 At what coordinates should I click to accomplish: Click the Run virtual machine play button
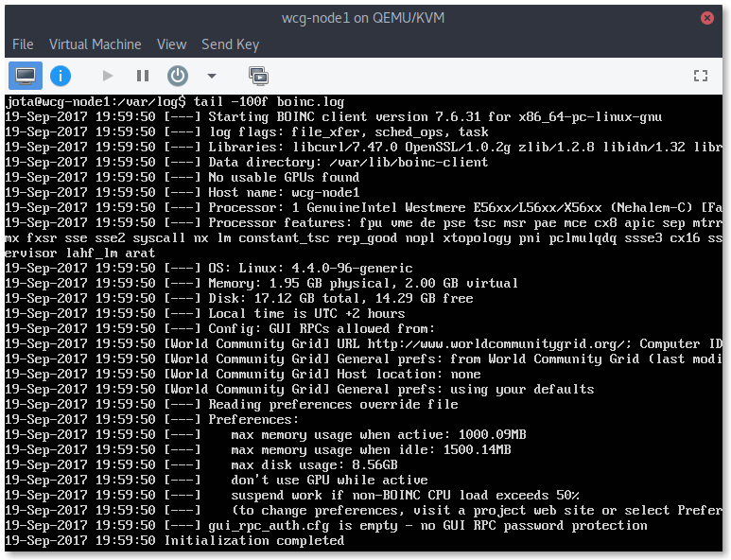coord(108,76)
